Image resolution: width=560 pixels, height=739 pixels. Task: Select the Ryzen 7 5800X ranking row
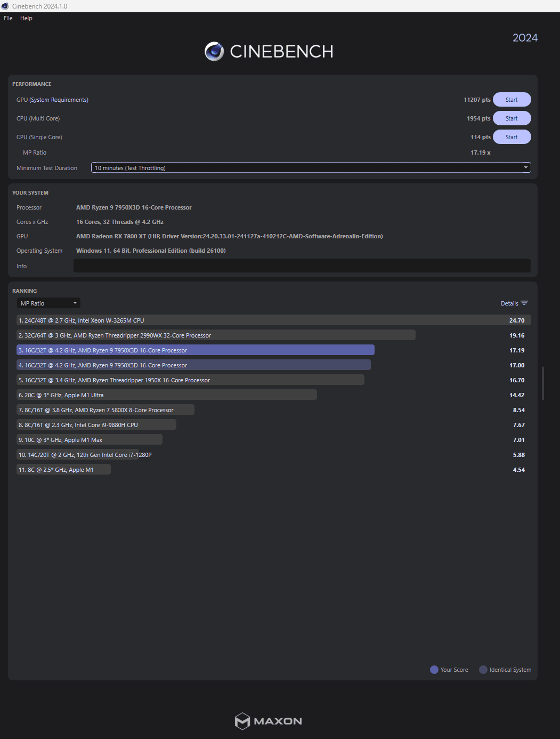coord(274,410)
